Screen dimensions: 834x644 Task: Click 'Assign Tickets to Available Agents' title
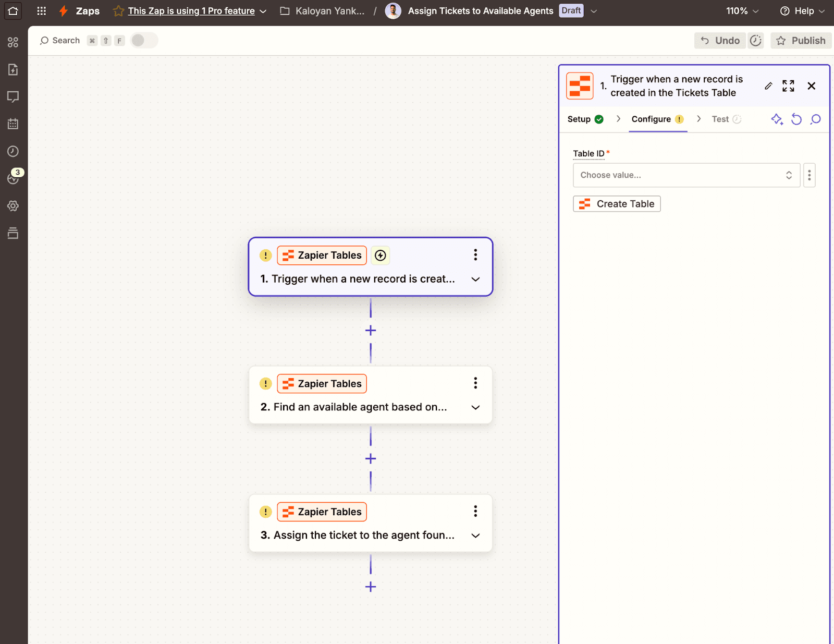click(481, 11)
